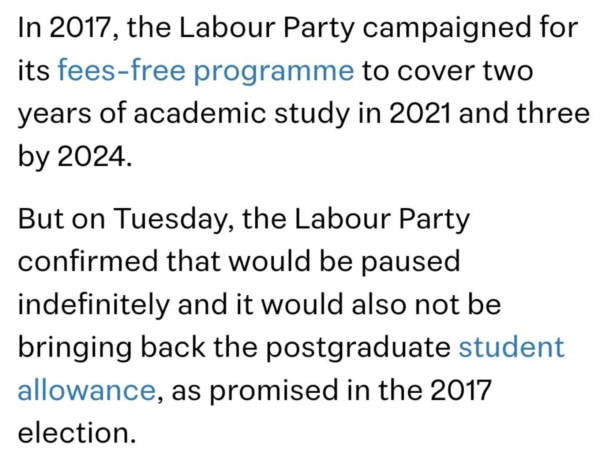Place cursor on "paused" in second paragraph
This screenshot has height=456, width=600.
409,260
